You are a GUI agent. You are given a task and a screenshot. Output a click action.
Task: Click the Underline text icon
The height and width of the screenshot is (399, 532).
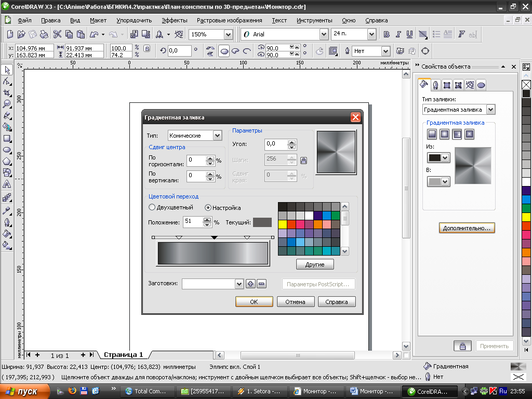[409, 34]
